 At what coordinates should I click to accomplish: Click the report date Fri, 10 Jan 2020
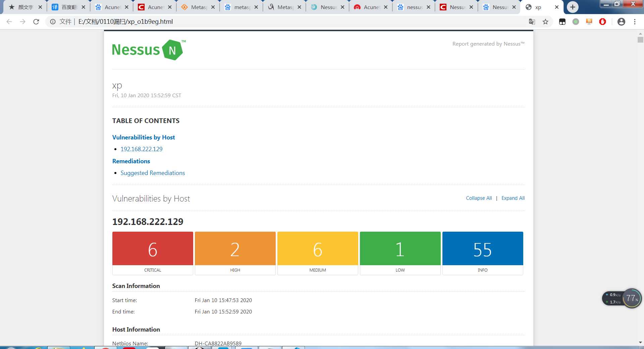point(147,96)
